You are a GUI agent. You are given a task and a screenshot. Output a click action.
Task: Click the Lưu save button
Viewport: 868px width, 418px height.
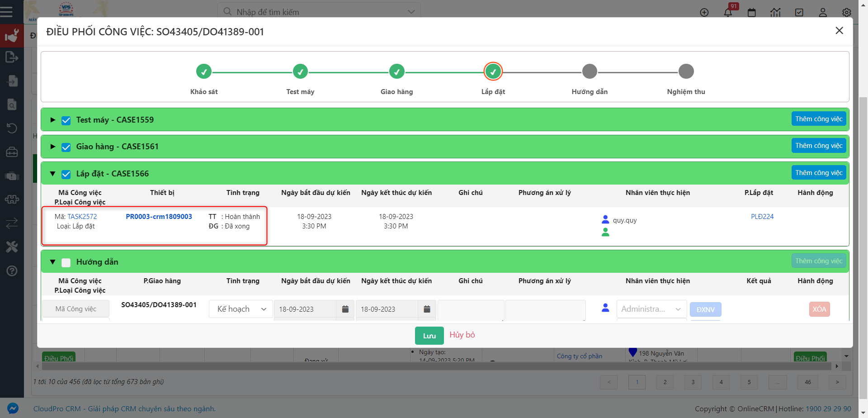429,336
